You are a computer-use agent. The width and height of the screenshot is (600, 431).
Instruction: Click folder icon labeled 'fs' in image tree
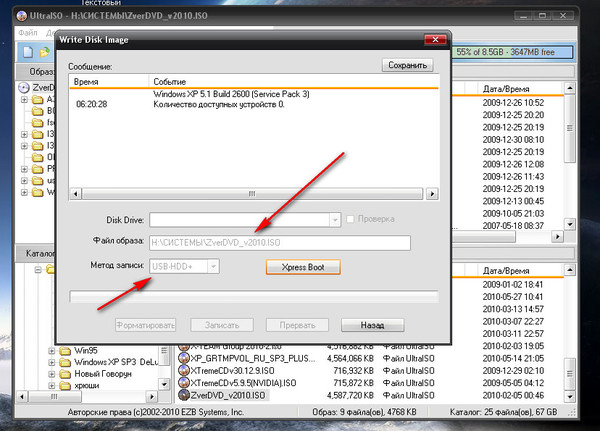(x=38, y=122)
